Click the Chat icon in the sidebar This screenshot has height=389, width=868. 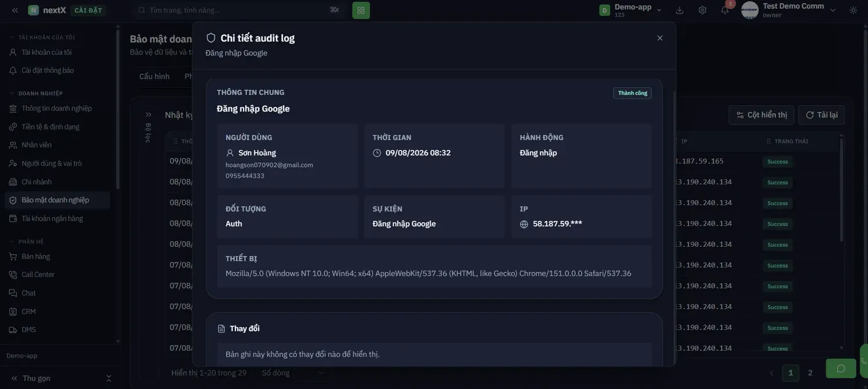click(13, 293)
